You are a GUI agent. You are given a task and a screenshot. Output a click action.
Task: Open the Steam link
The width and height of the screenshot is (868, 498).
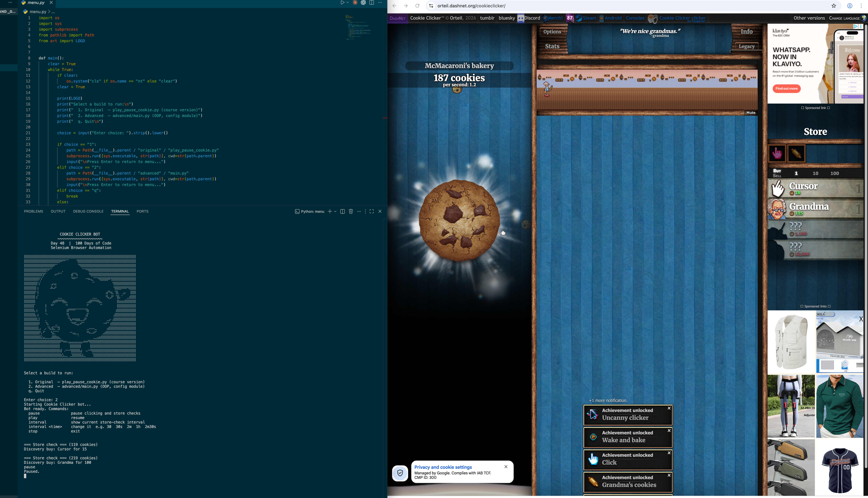coord(586,18)
